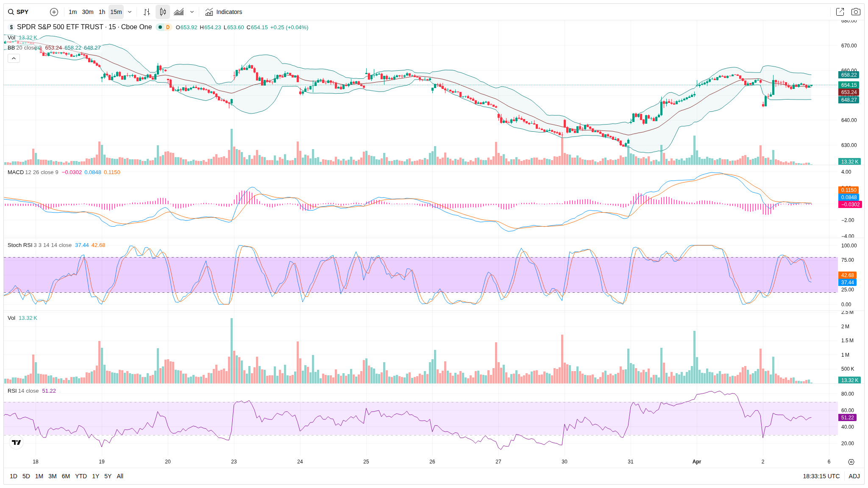Switch to 30m interval

click(88, 12)
